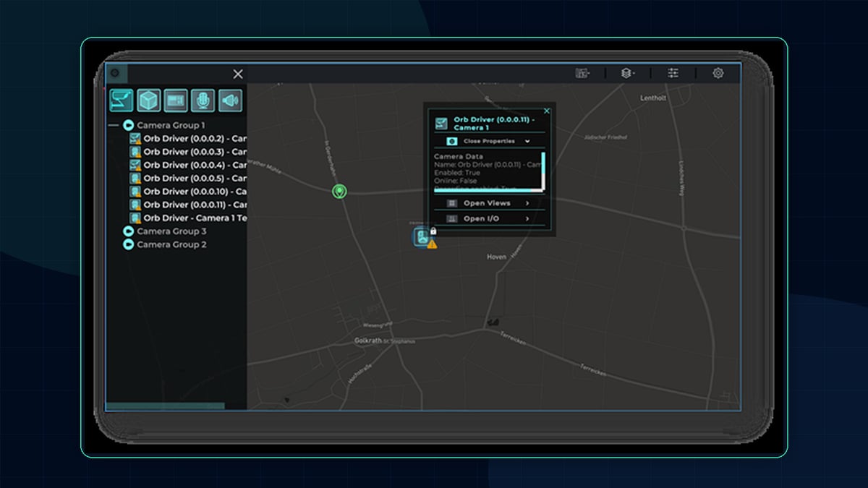Click the camera icon in the popup header
Screen dimensions: 868x488
441,123
